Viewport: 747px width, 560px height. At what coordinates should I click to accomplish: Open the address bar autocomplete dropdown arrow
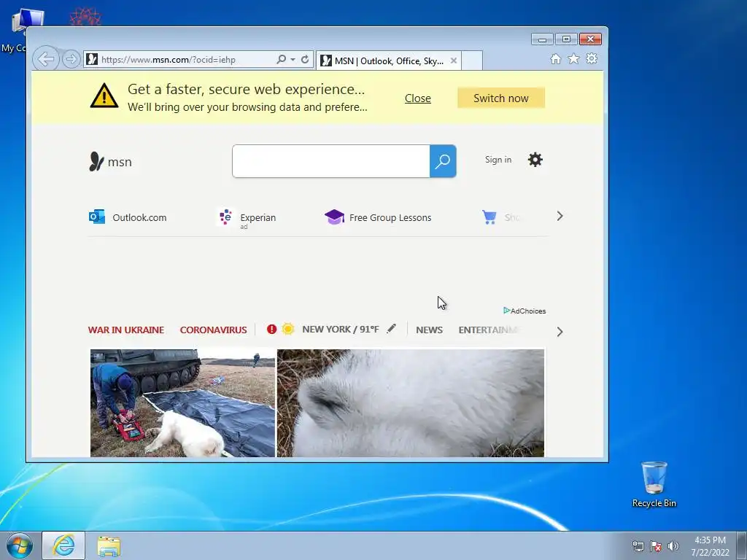pos(293,60)
